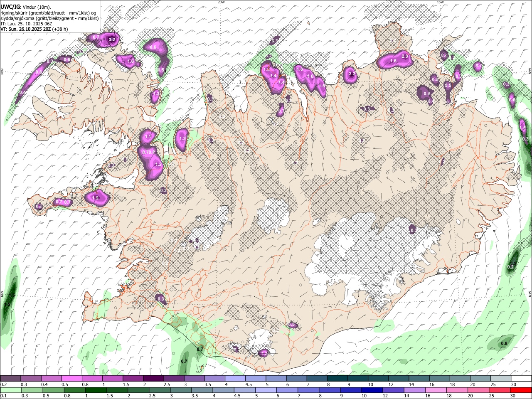
Task: Click the snow legend swatch starting at 3.5
Action: pyautogui.click(x=214, y=378)
